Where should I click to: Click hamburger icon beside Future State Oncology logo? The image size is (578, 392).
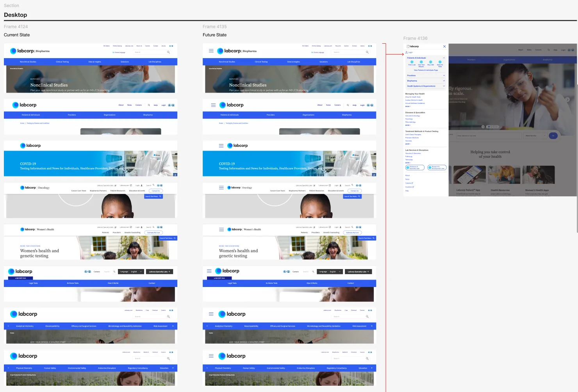pyautogui.click(x=221, y=187)
